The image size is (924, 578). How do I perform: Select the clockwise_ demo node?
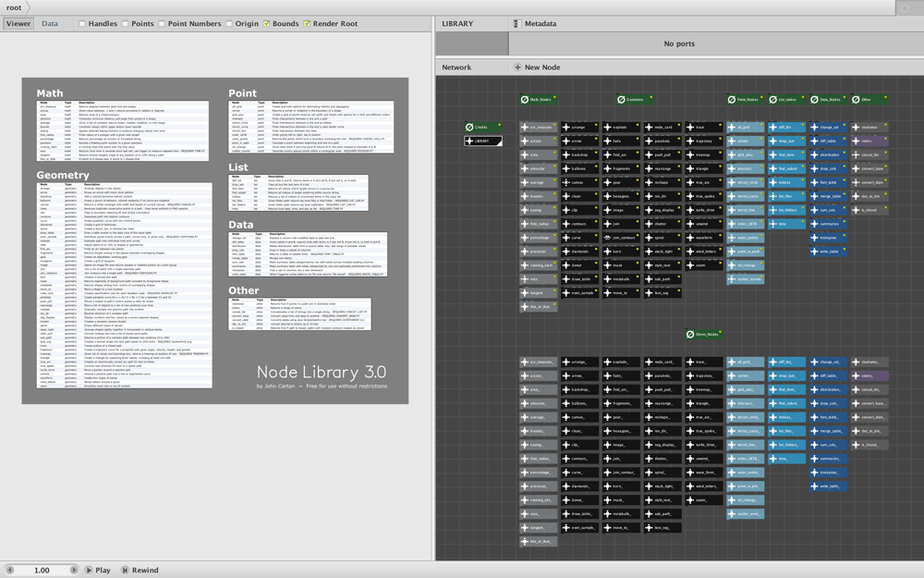869,363
